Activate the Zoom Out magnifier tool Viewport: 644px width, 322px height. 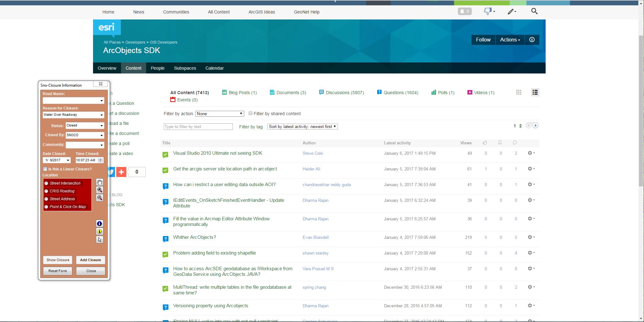pyautogui.click(x=100, y=198)
